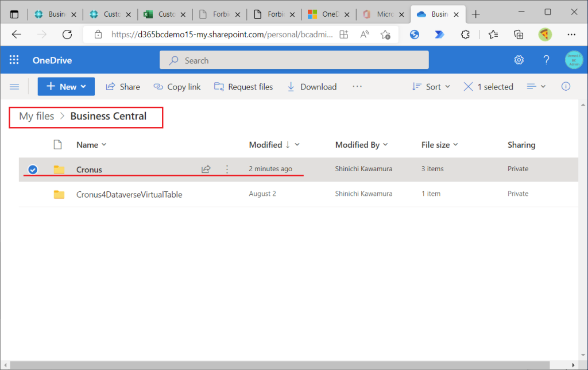Image resolution: width=588 pixels, height=370 pixels.
Task: Open the Sort dropdown
Action: pos(431,87)
